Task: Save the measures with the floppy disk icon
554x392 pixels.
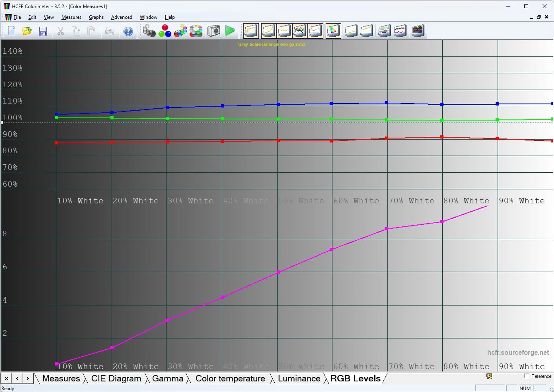Action: click(43, 31)
